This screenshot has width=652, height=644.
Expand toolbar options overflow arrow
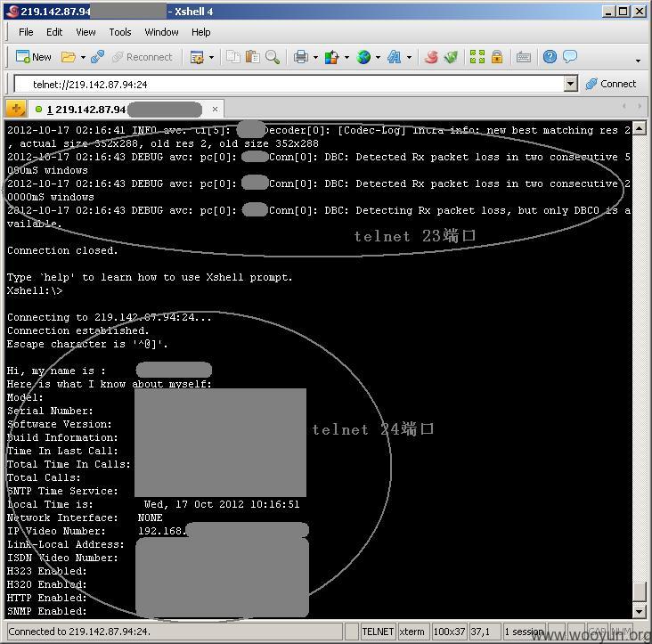[638, 61]
